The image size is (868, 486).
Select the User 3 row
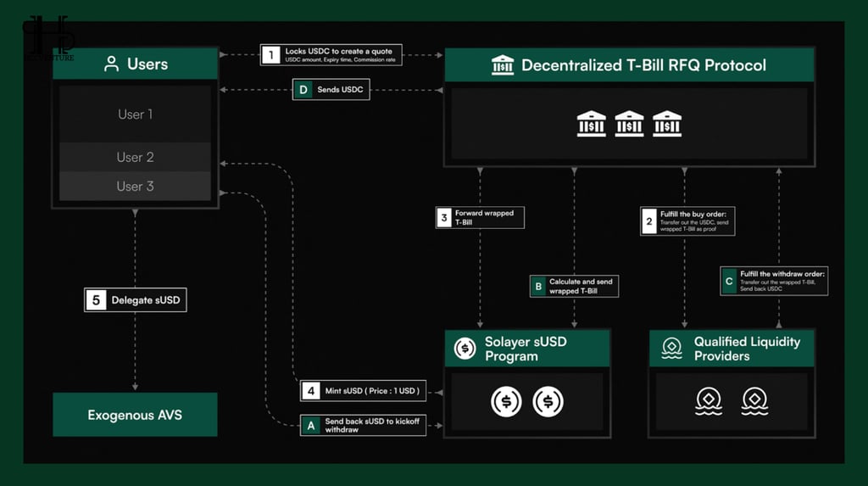(135, 187)
